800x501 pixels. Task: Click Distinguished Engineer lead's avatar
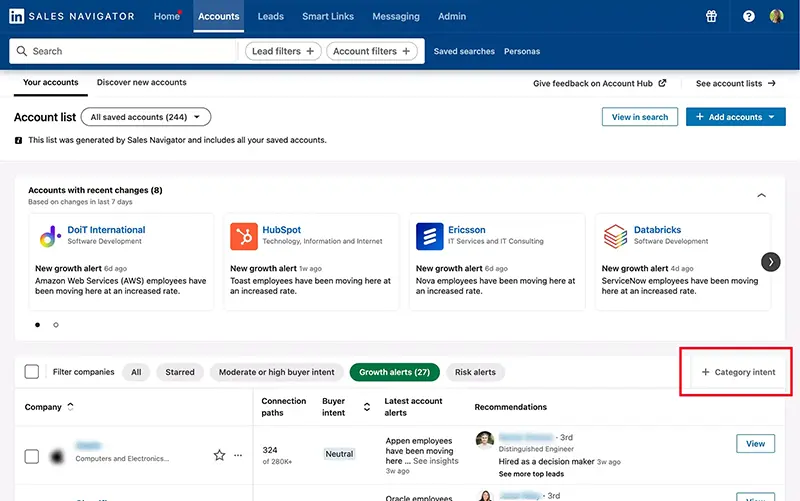[x=485, y=440]
